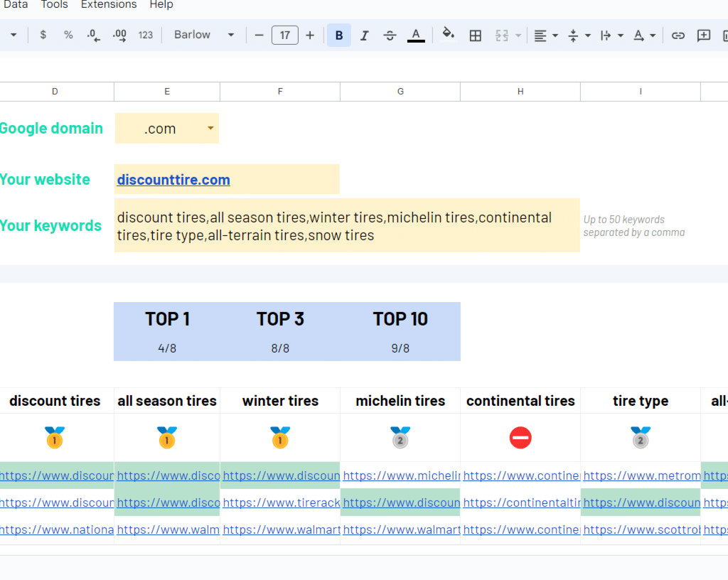Open the Extensions menu
Viewport: 728px width, 580px height.
click(109, 5)
